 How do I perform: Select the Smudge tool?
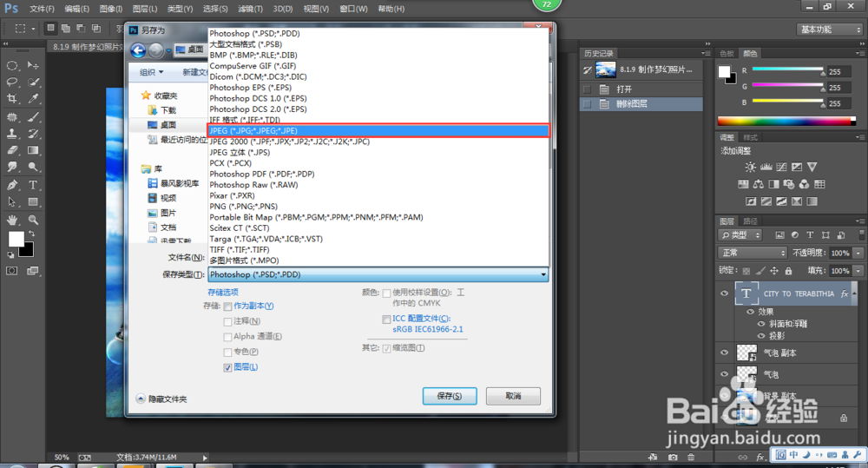[x=11, y=167]
